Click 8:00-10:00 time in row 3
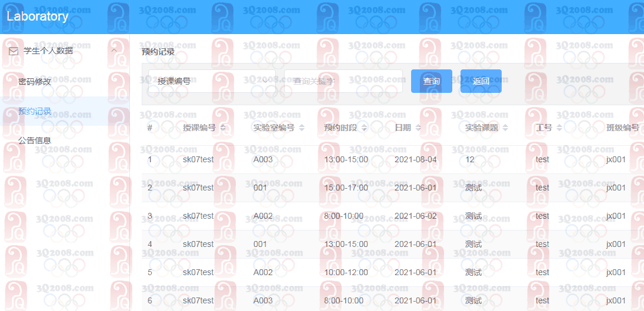 point(344,216)
